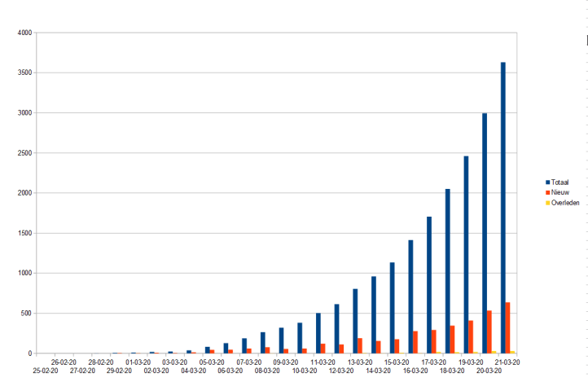Select the 09-03-20 date axis label
The image size is (588, 382).
(287, 362)
